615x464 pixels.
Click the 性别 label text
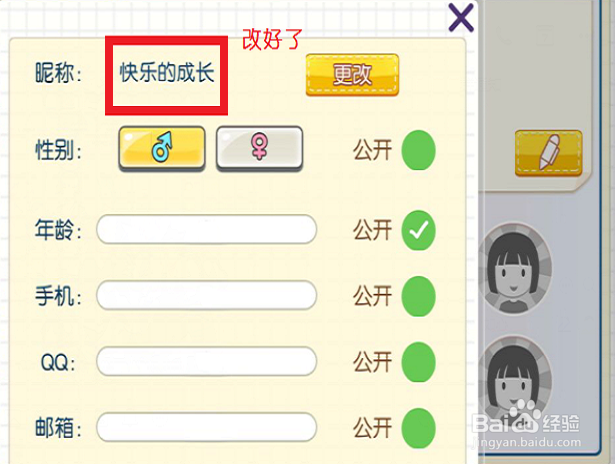point(58,150)
